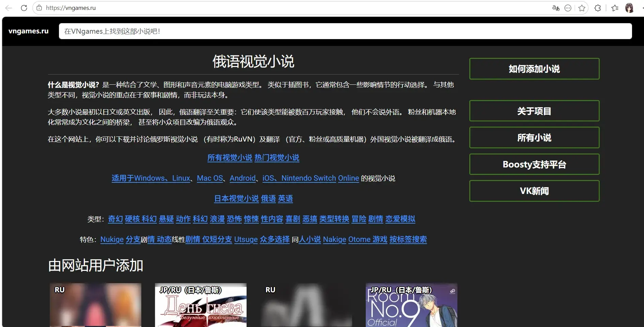Open the translate page icon
The height and width of the screenshot is (327, 644).
556,8
